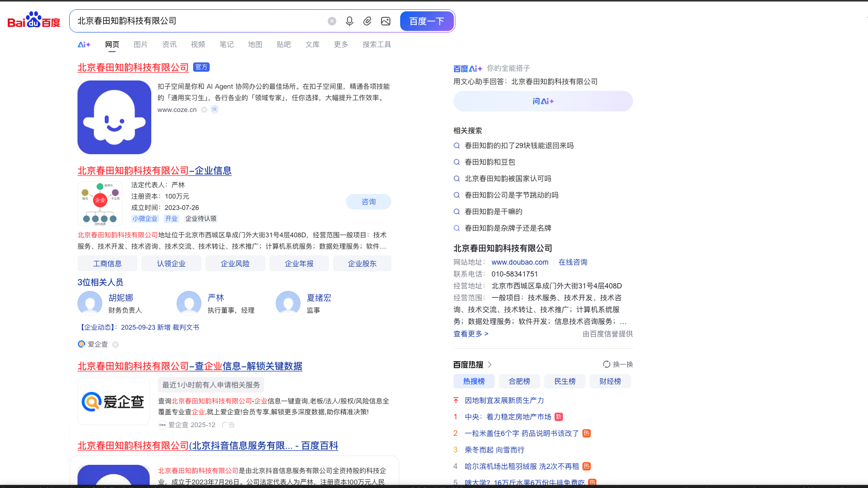The width and height of the screenshot is (868, 488).
Task: Clear the search box with the X icon
Action: click(332, 21)
